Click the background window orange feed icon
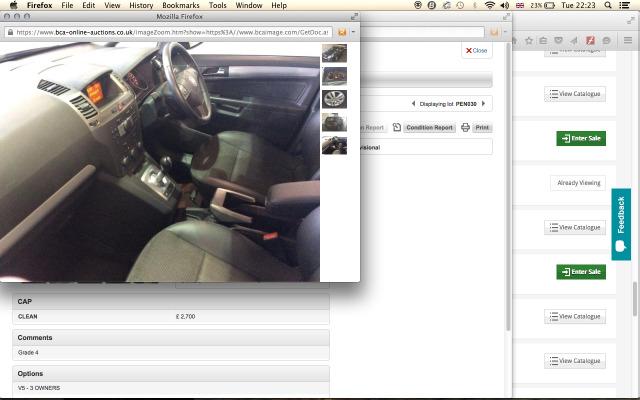Viewport: 640px width, 400px height. click(x=494, y=32)
